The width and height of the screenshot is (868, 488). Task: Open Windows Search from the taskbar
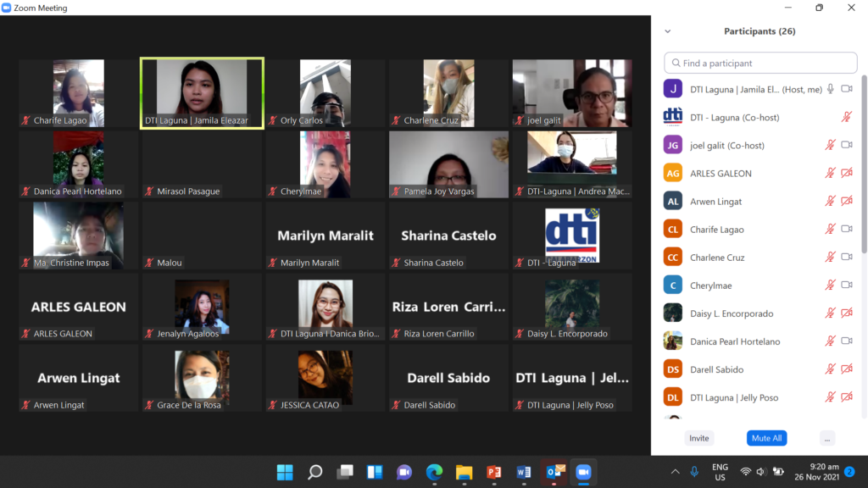tap(314, 472)
